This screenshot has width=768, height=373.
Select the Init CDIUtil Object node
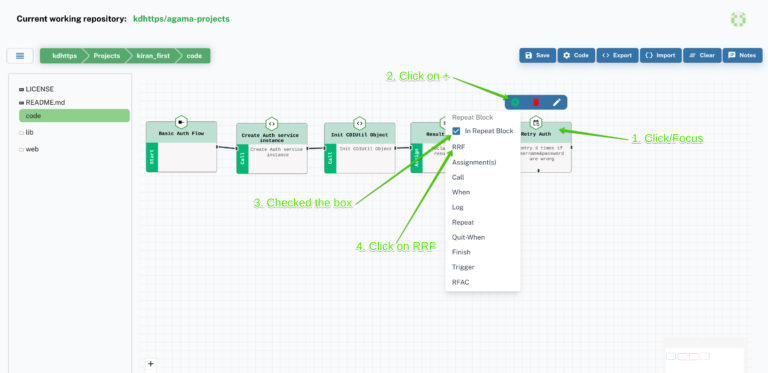pos(360,148)
